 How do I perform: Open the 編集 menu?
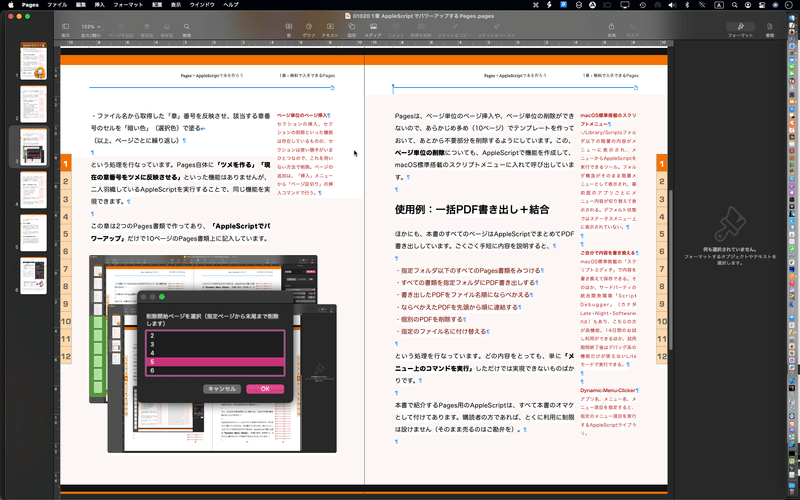(x=81, y=5)
